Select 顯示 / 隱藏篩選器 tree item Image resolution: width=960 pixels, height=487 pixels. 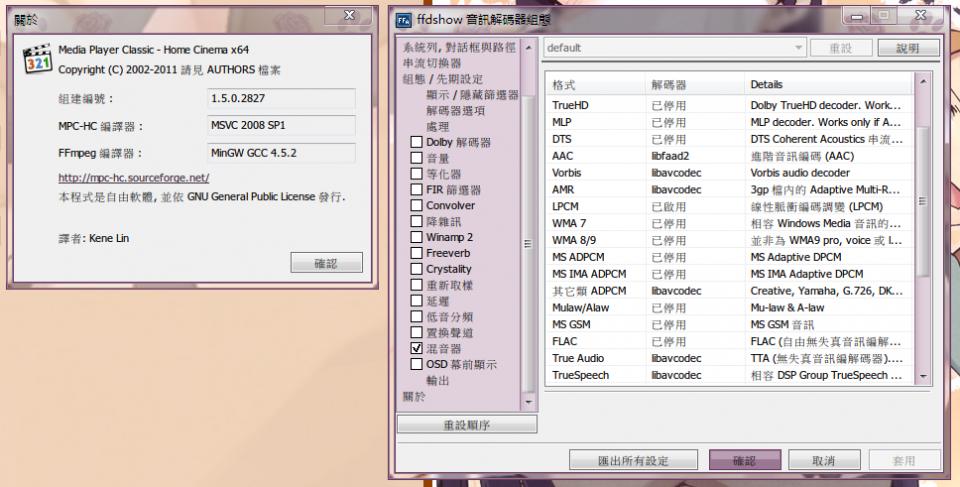point(472,95)
